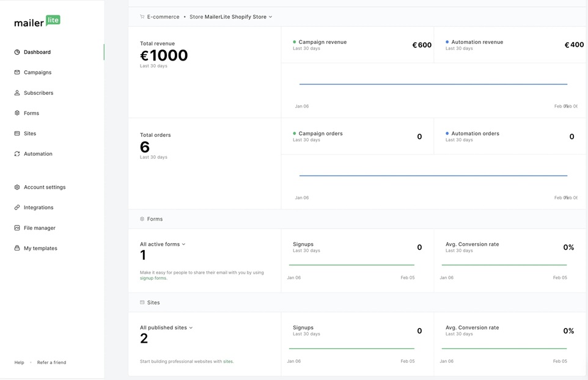Click the €400 automation revenue value
The height and width of the screenshot is (380, 588).
[574, 45]
